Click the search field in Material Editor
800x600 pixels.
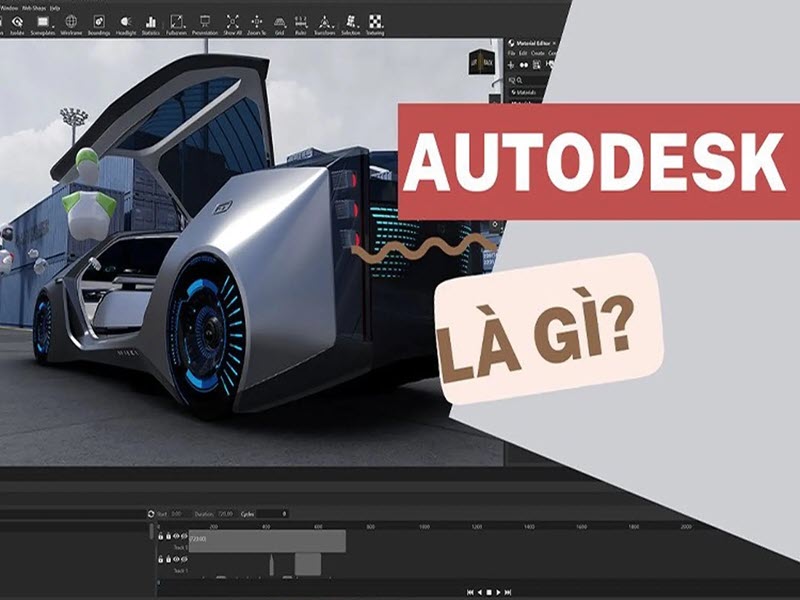[531, 80]
